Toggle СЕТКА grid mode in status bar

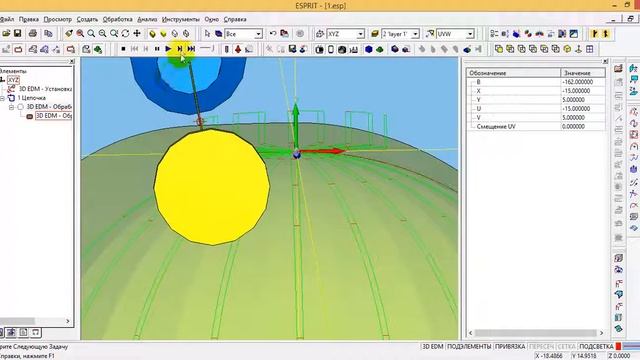pyautogui.click(x=566, y=347)
